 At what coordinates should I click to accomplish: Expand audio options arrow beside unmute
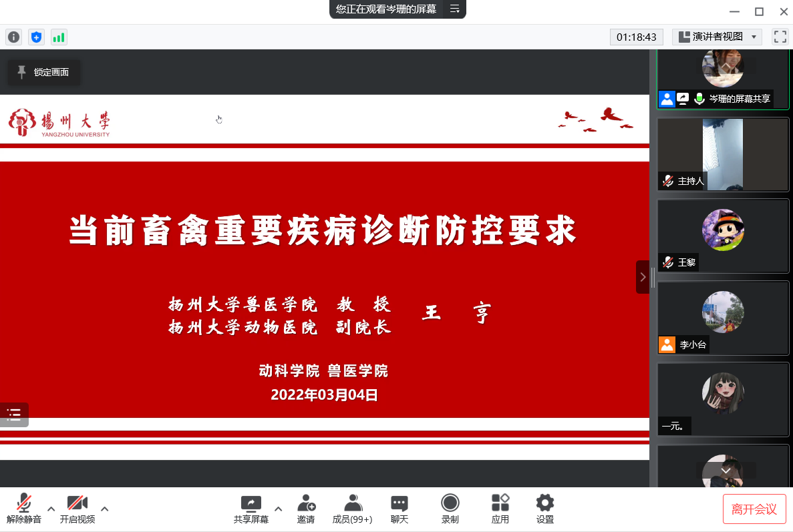51,508
